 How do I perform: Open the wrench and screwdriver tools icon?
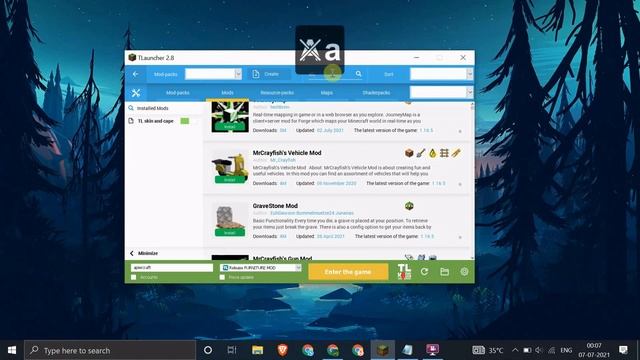(136, 93)
